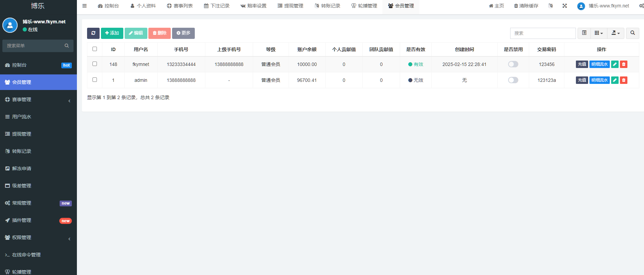
Task: Click the refresh table icon button
Action: tap(93, 33)
